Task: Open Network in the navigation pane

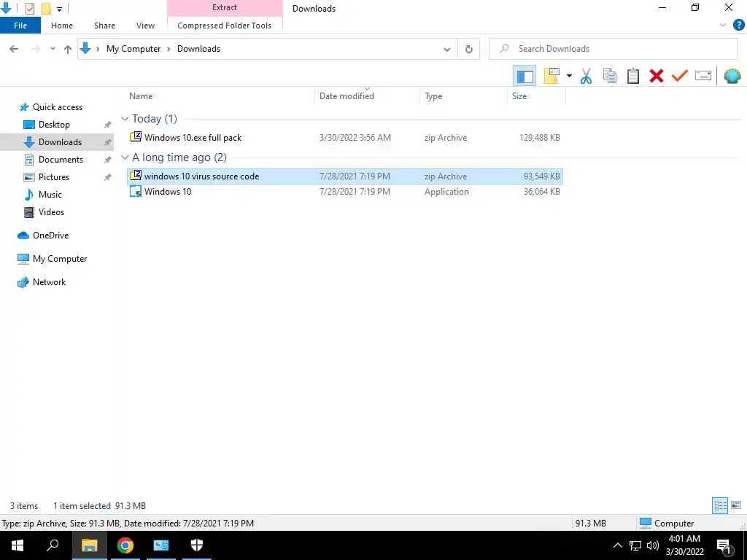Action: pyautogui.click(x=49, y=282)
